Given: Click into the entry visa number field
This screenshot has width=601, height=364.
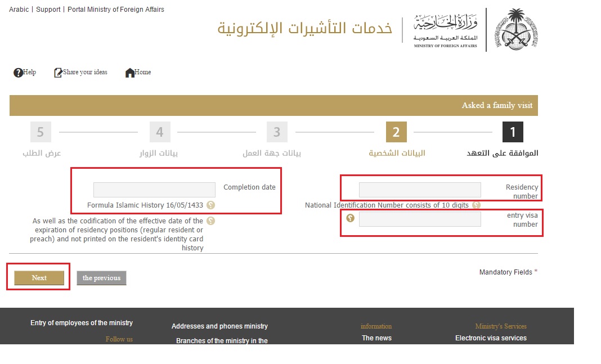Looking at the screenshot, I should click(x=420, y=219).
